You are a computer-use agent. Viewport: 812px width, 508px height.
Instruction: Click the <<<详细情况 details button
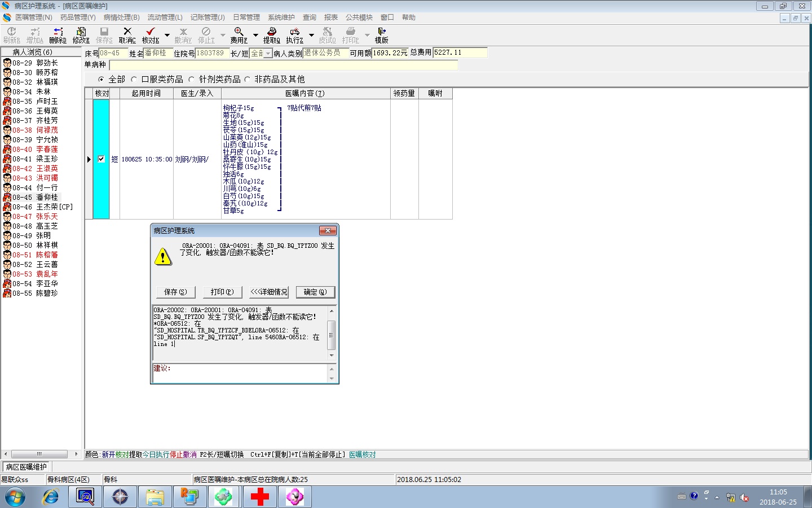tap(268, 292)
